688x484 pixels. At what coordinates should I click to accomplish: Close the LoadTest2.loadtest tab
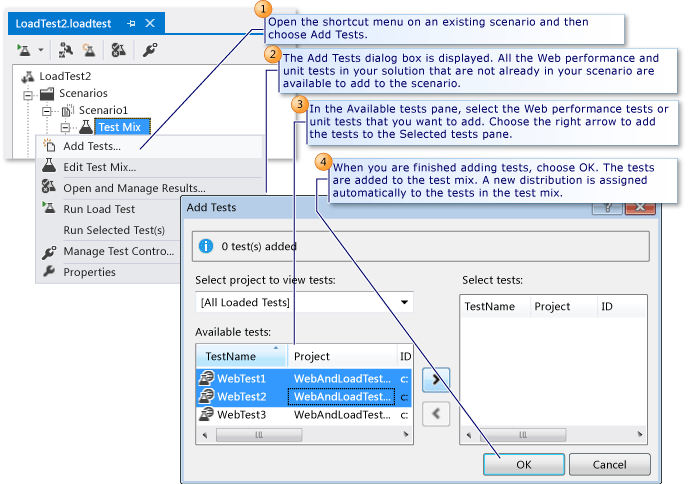coord(150,23)
